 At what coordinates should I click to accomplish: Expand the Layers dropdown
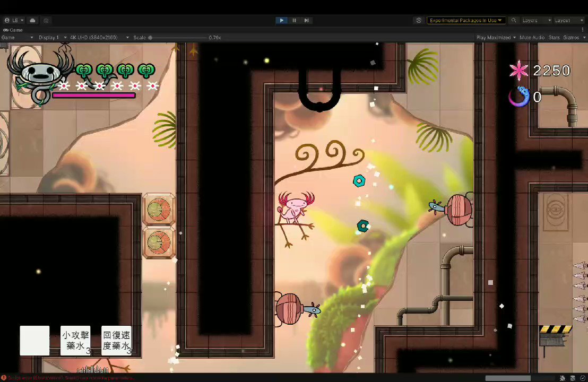(x=537, y=20)
